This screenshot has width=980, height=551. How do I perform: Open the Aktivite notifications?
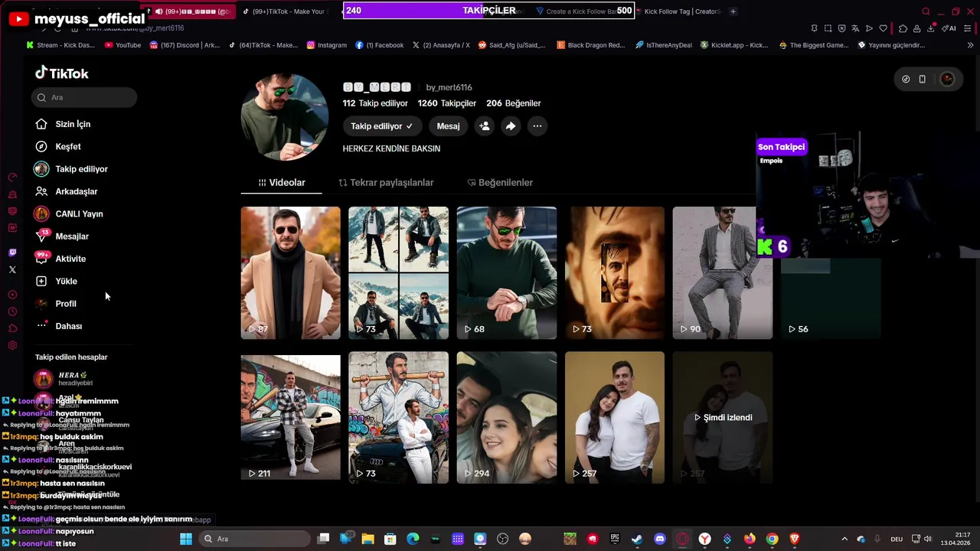(60, 259)
